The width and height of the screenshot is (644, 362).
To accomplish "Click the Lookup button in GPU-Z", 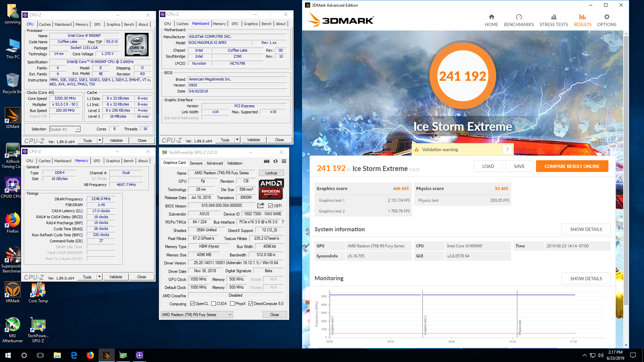I will point(271,173).
